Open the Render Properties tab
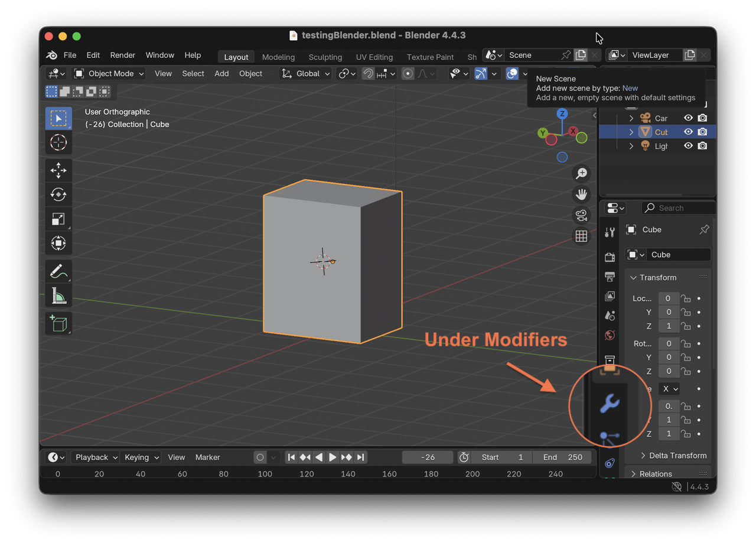Image resolution: width=756 pixels, height=546 pixels. (x=610, y=256)
